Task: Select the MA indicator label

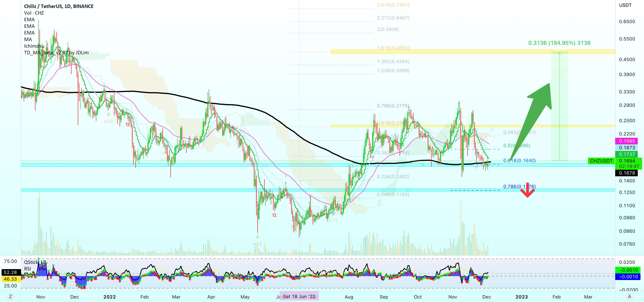Action: click(x=28, y=39)
